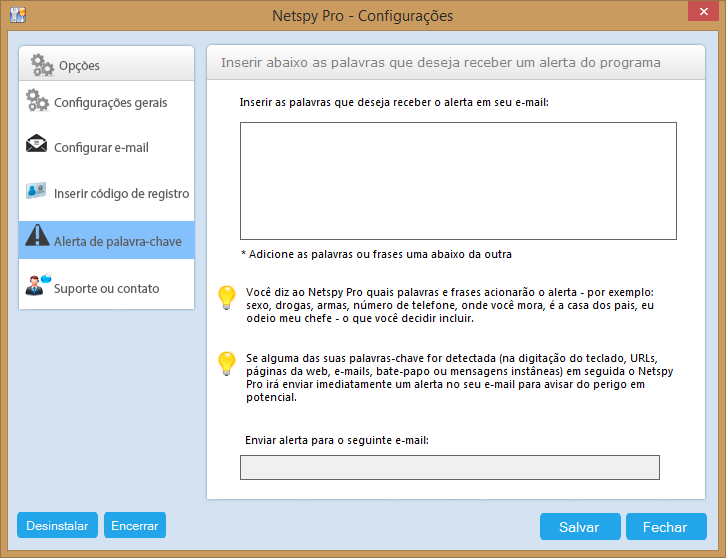Open Configurações gerais section

106,102
